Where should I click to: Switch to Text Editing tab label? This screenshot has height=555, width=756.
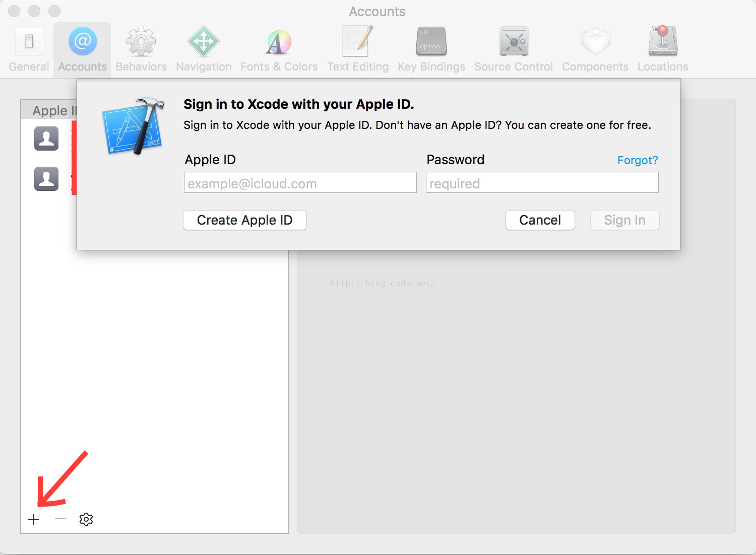[358, 66]
